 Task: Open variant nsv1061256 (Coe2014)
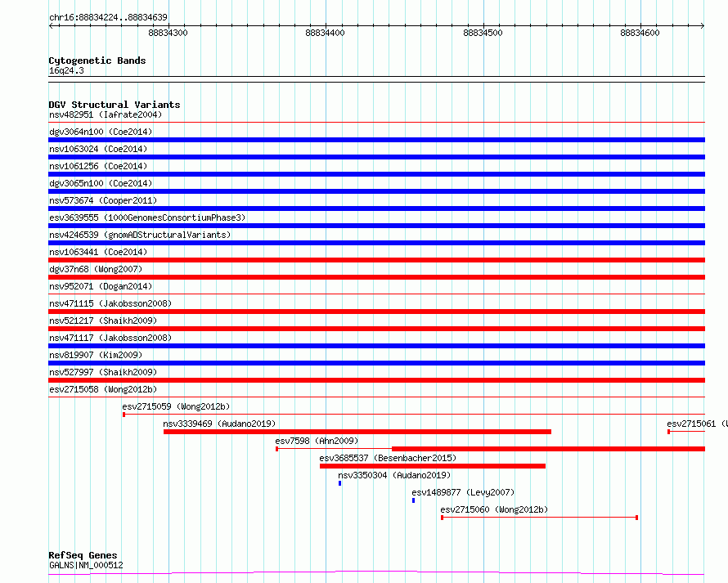coord(98,166)
